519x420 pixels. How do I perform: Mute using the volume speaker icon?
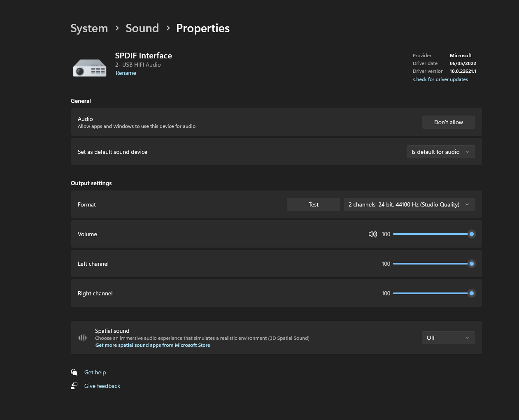tap(372, 234)
